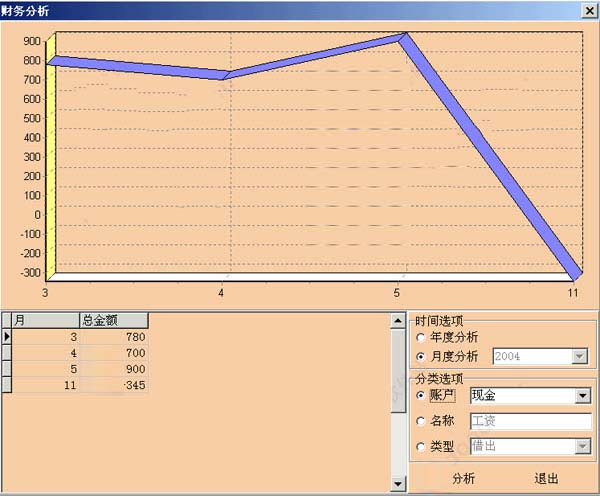
Task: Click the month 4 cell in table
Action: click(x=45, y=353)
